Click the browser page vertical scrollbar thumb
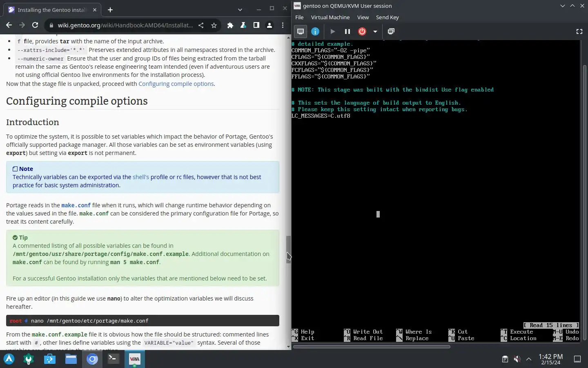 click(288, 249)
